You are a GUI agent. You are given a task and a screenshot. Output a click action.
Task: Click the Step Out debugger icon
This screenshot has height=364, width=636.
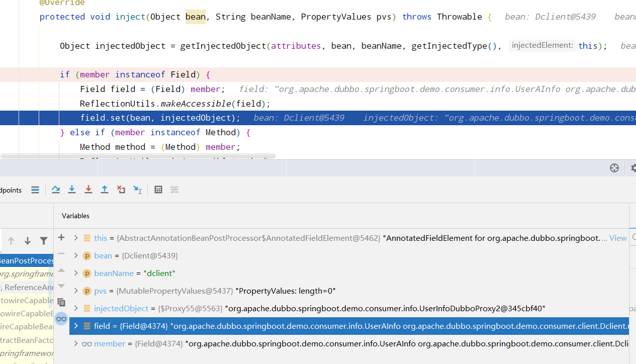tap(105, 190)
